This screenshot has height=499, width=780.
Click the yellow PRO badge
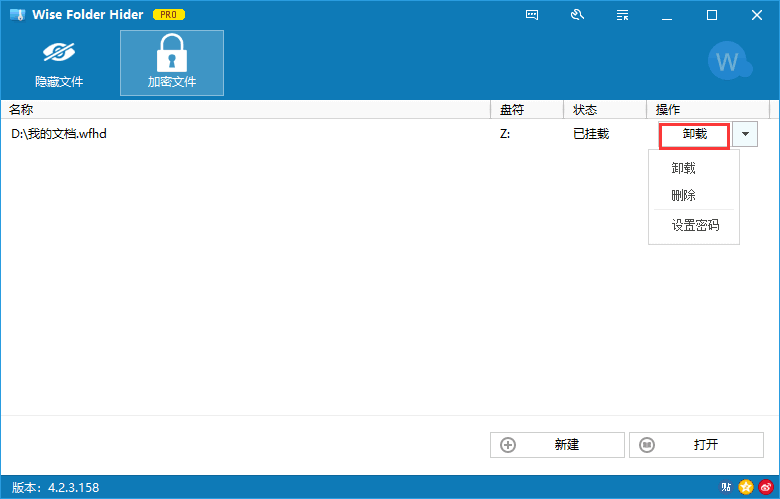(x=169, y=15)
